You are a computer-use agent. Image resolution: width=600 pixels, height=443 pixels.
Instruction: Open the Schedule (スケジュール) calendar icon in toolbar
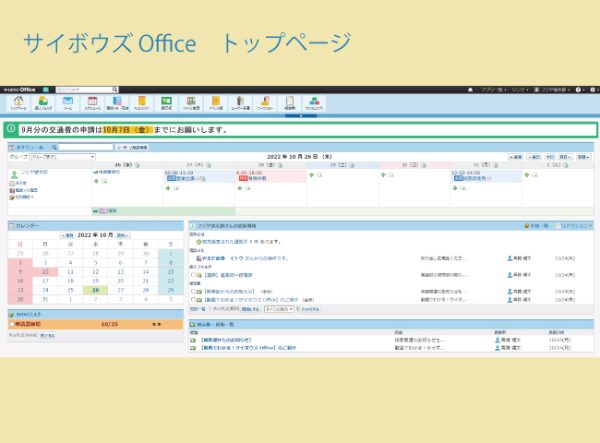(92, 103)
